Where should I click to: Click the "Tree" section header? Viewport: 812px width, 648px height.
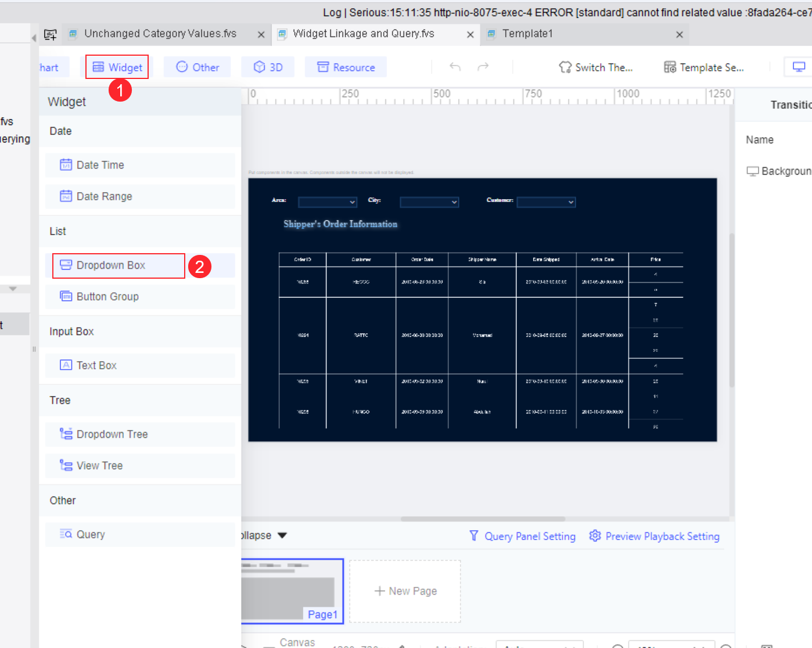tap(140, 400)
